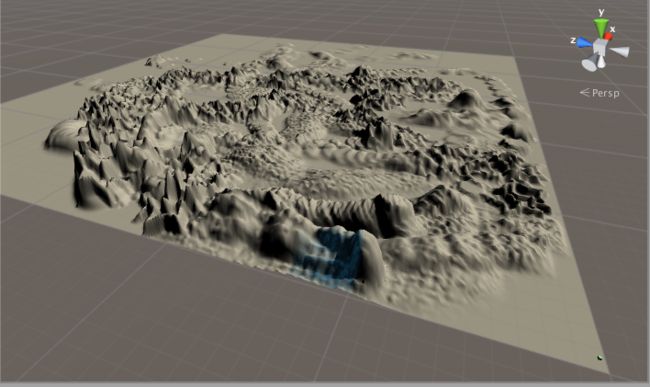Click the blue brush-highlighted area on terrain

click(x=334, y=257)
